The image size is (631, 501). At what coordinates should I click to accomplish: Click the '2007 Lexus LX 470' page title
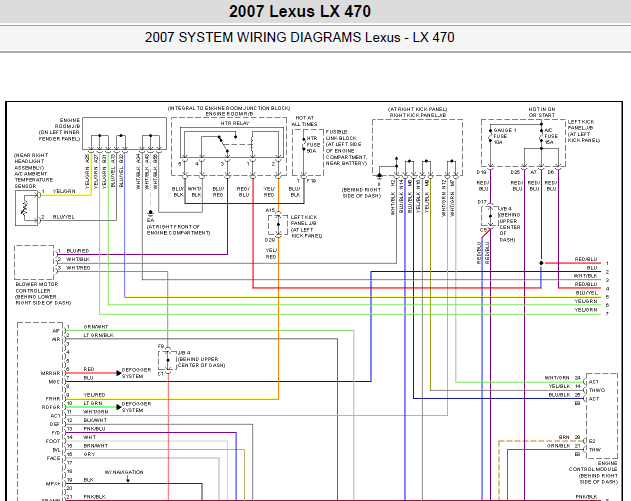point(300,11)
